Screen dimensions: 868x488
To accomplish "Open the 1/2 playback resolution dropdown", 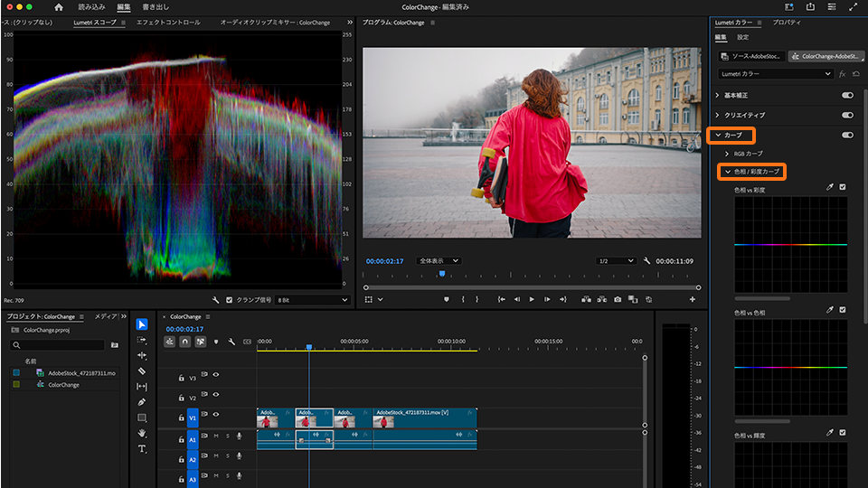I will pos(618,261).
